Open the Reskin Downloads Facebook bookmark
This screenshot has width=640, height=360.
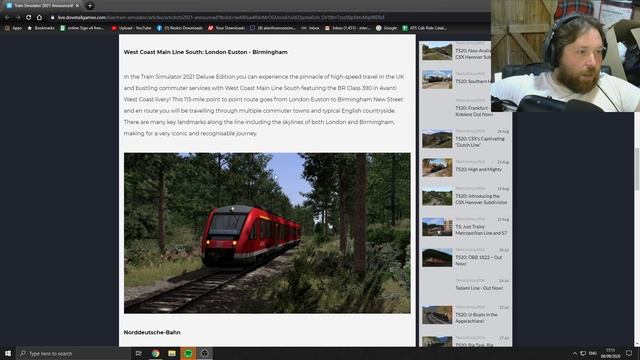(x=180, y=28)
